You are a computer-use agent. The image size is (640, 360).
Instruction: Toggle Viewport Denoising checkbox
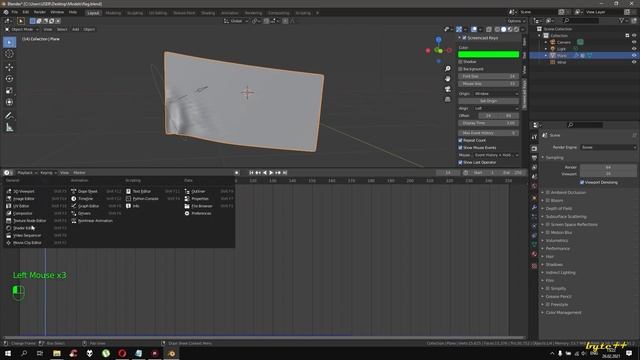point(582,182)
